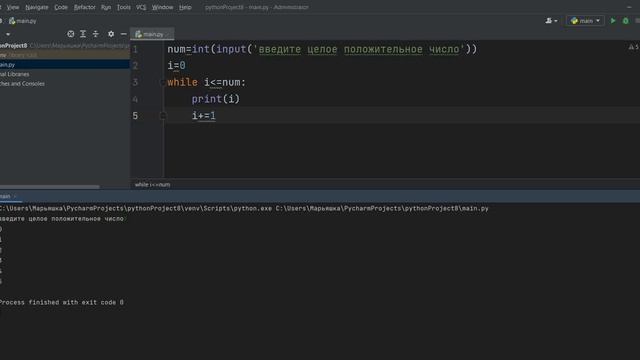640x360 pixels.
Task: Select Scratches and Consoles in project tree
Action: coord(22,84)
